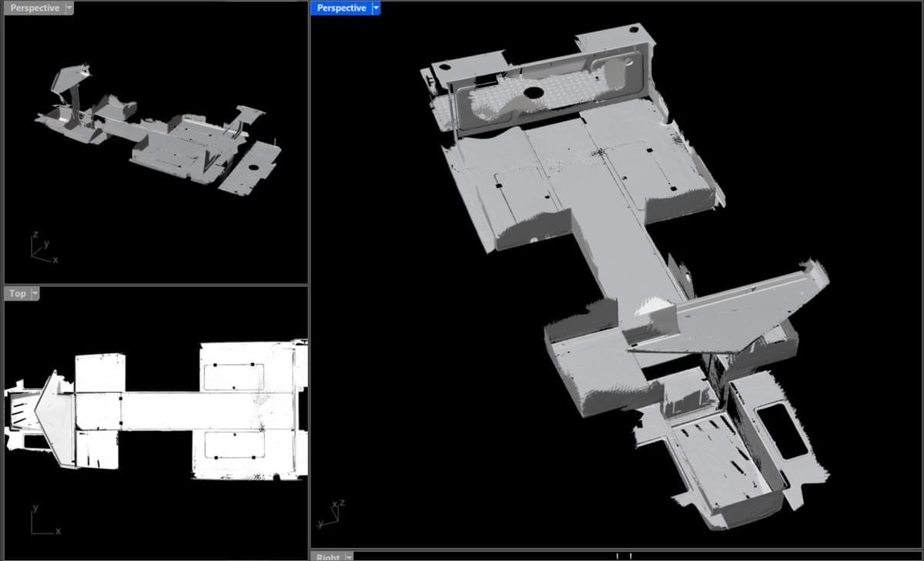The width and height of the screenshot is (924, 561).
Task: Open the inactive gray Perspective viewport dropdown arrow
Action: click(x=69, y=8)
